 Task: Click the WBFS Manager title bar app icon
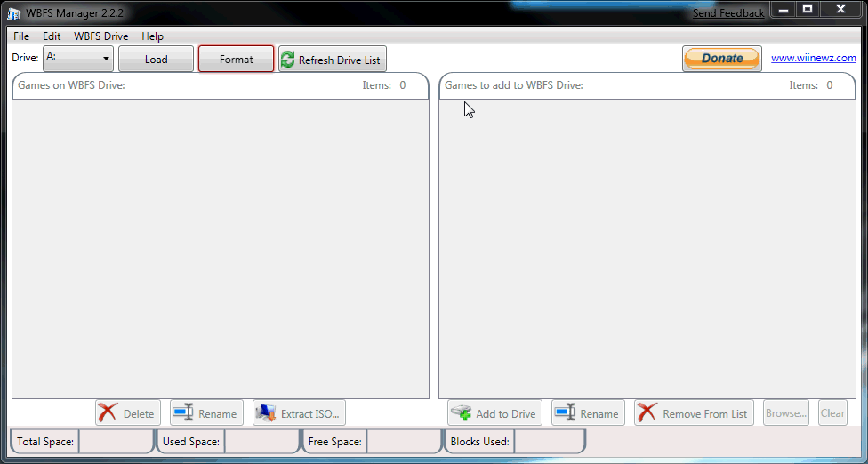(x=14, y=12)
